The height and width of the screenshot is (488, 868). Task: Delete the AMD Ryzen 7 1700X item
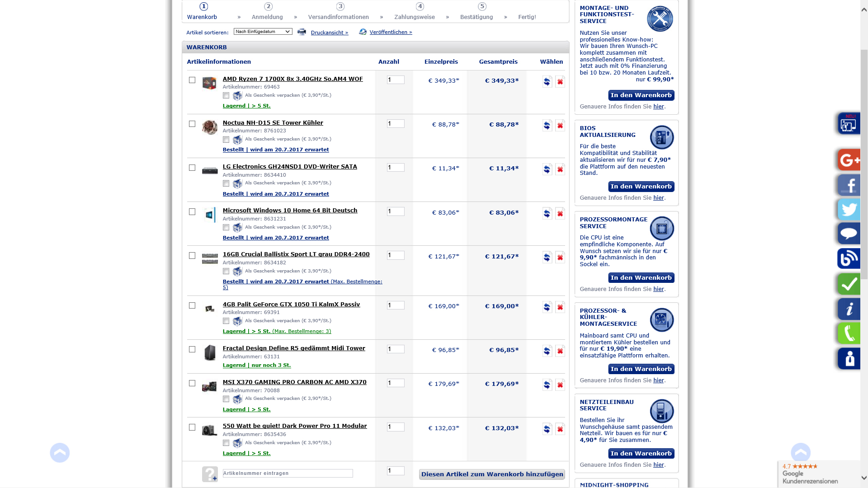tap(560, 82)
